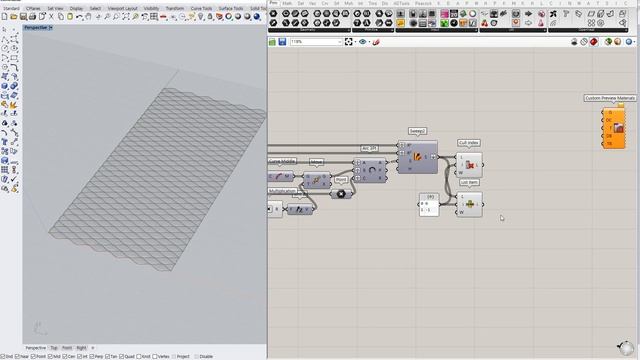Click the Undo arrow icon
The image size is (640, 360).
(79, 16)
